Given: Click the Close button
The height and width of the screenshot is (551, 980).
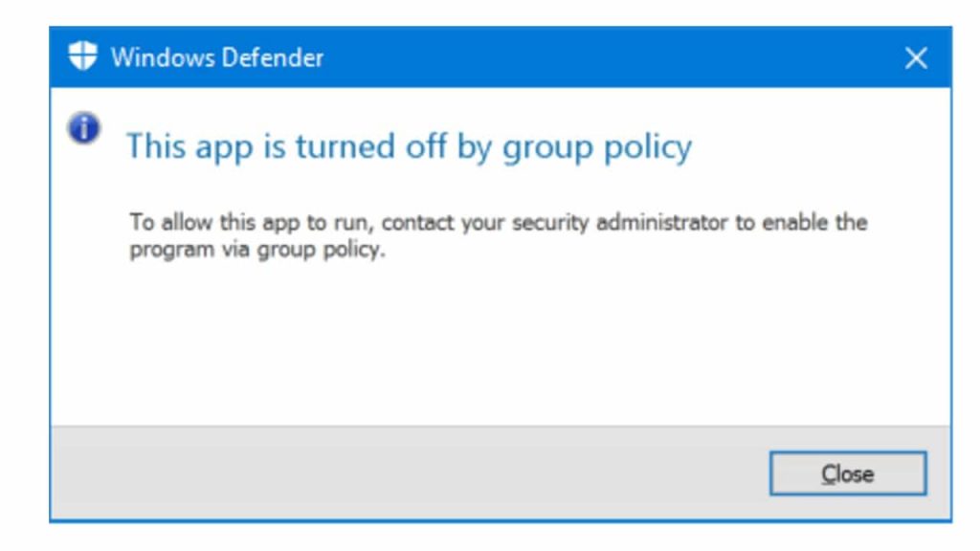Looking at the screenshot, I should (x=848, y=474).
